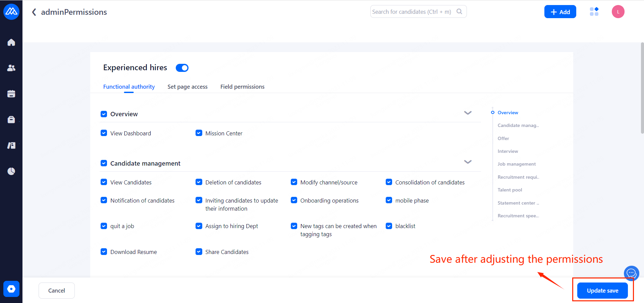Open the candidates people icon in sidebar
This screenshot has width=644, height=303.
click(11, 68)
